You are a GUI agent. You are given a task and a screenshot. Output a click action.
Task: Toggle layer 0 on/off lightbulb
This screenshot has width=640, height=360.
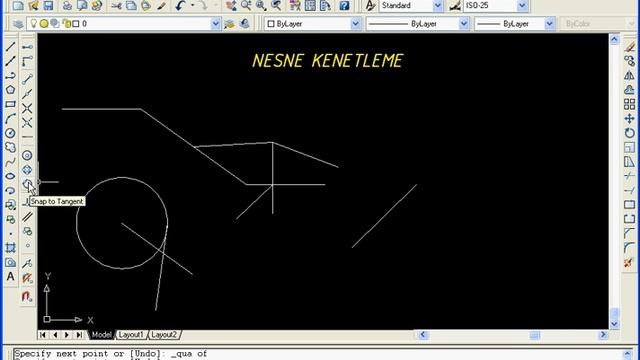click(x=34, y=24)
